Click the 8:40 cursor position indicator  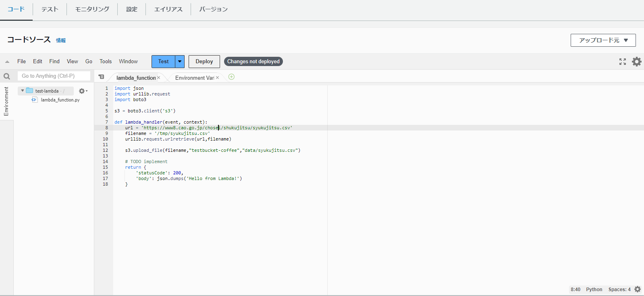(x=575, y=289)
